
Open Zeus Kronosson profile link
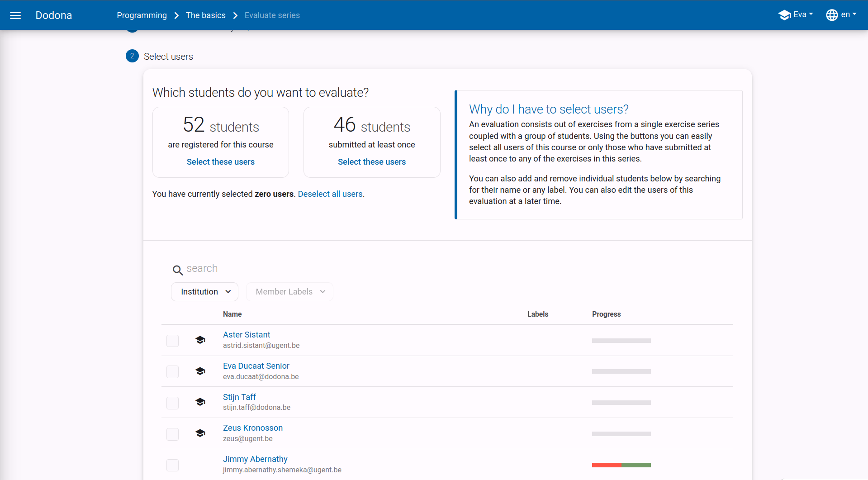(x=253, y=428)
